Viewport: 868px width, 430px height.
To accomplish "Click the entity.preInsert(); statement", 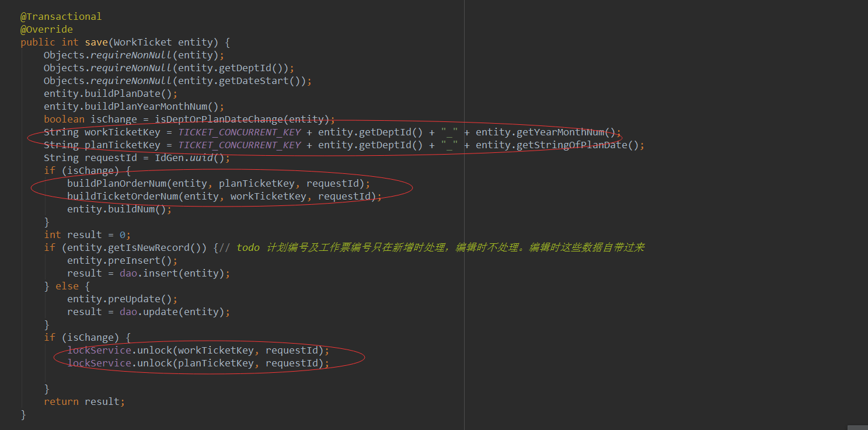I will click(123, 260).
